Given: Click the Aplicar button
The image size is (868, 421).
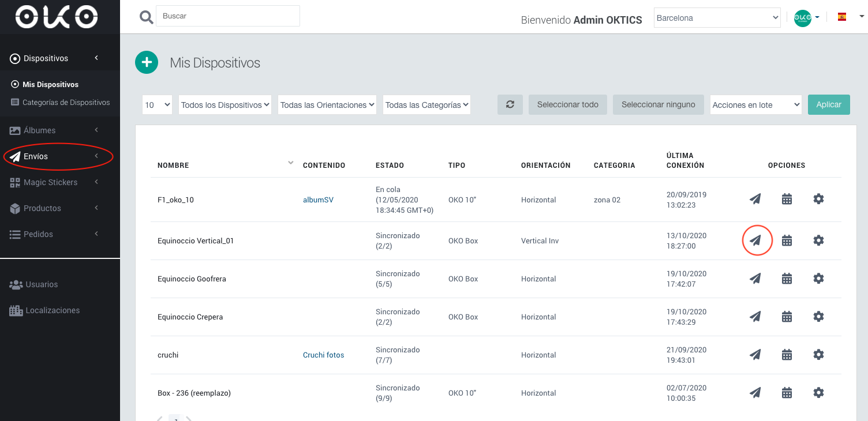Looking at the screenshot, I should pyautogui.click(x=829, y=104).
